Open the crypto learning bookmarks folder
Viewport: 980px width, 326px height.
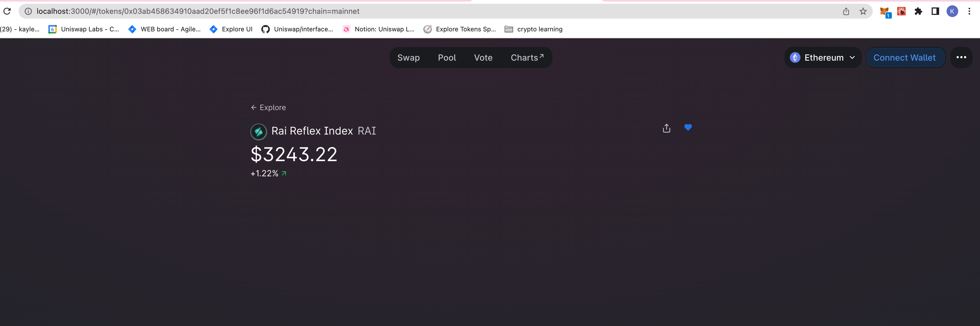[x=533, y=29]
